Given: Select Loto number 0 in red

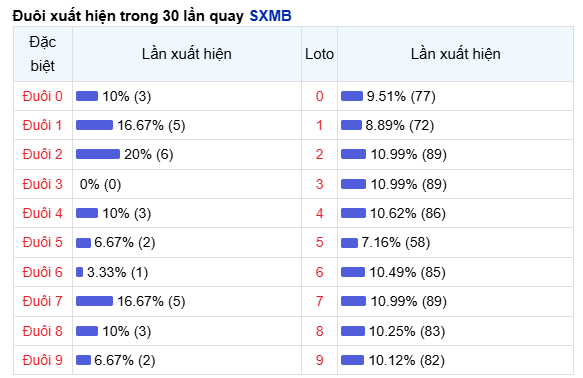Looking at the screenshot, I should pos(319,96).
